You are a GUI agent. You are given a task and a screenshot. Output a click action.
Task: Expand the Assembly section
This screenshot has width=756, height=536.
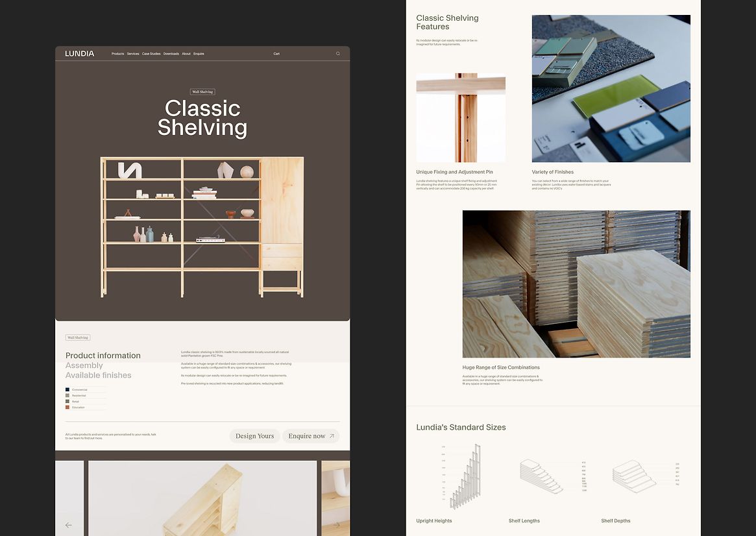click(83, 365)
